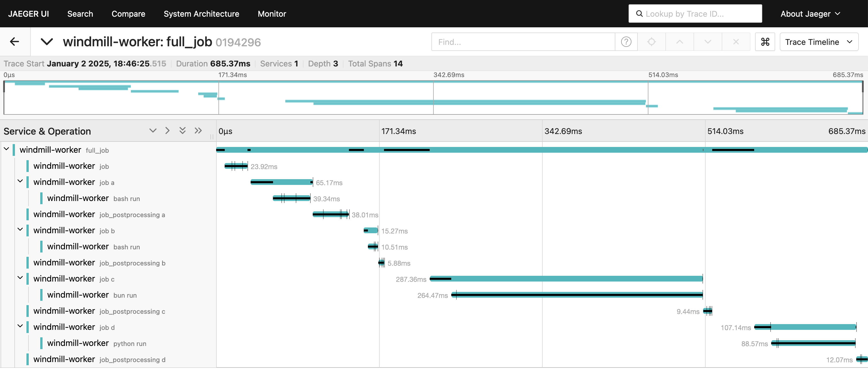Click the locate/focus search matches icon

coord(651,42)
